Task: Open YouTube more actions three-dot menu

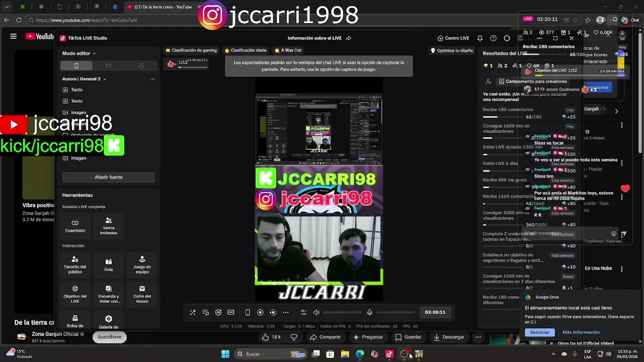Action: (478, 337)
